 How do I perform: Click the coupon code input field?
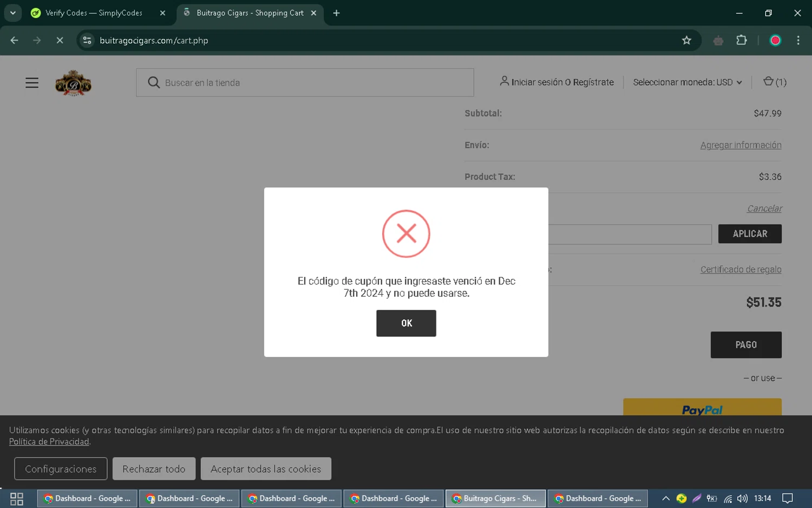(630, 235)
